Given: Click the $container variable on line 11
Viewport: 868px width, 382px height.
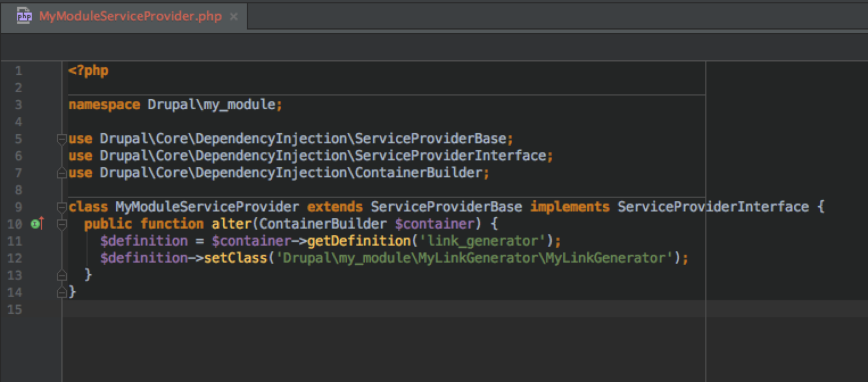Looking at the screenshot, I should 252,241.
